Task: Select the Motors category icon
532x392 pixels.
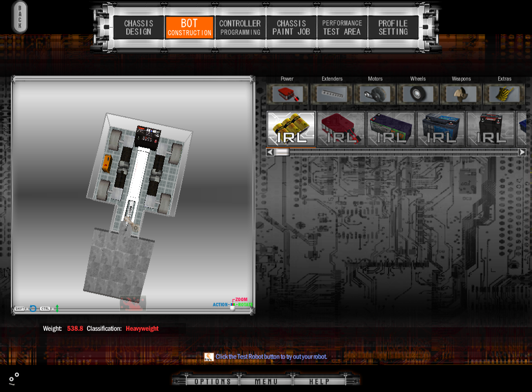Action: click(x=375, y=94)
